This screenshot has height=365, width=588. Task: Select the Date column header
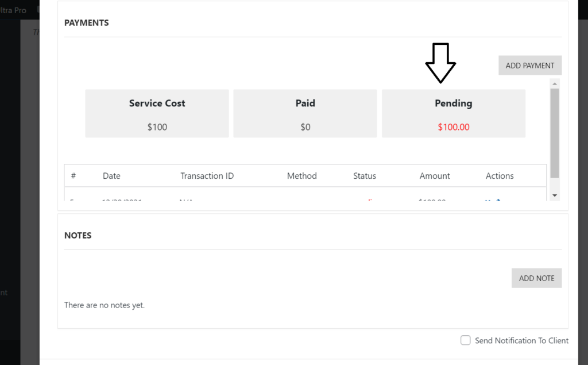click(x=111, y=176)
